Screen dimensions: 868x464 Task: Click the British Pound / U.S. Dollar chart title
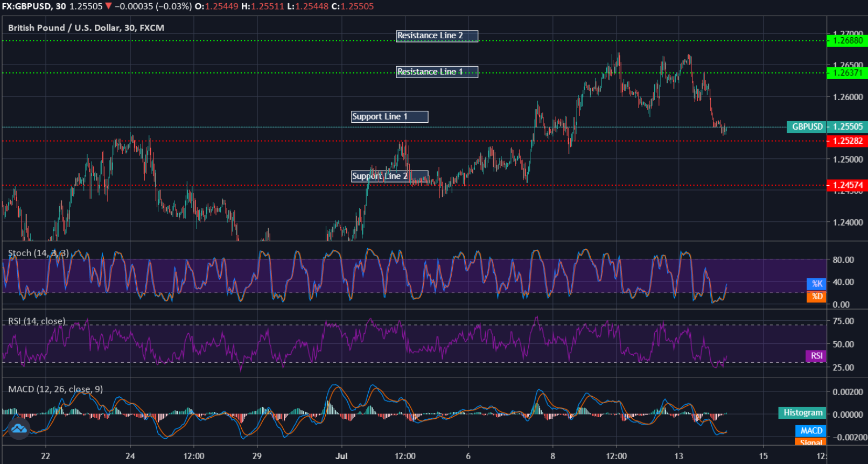(x=86, y=27)
